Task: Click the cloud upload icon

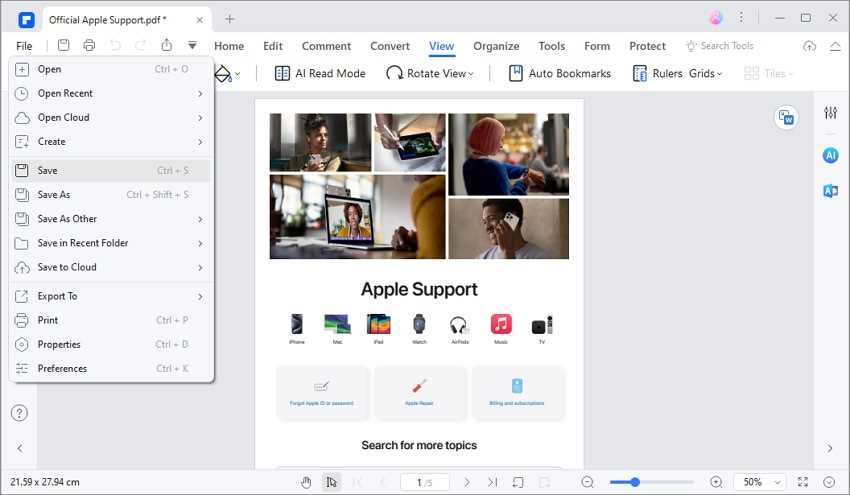Action: 809,46
